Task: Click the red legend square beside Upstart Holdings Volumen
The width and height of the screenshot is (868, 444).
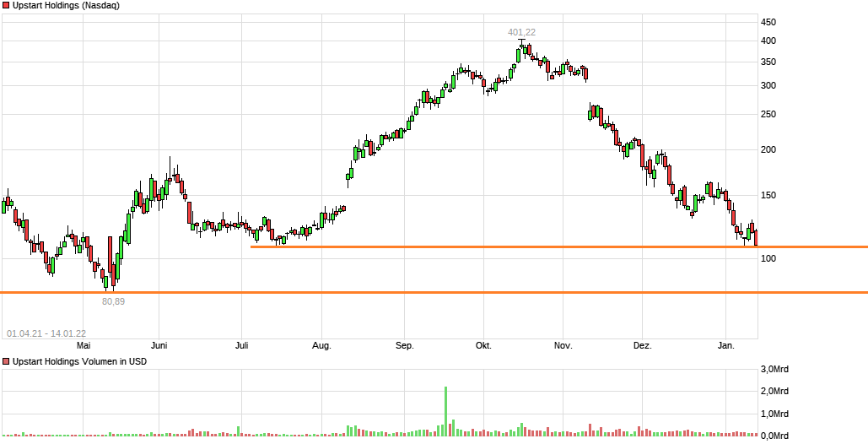Action: point(7,361)
